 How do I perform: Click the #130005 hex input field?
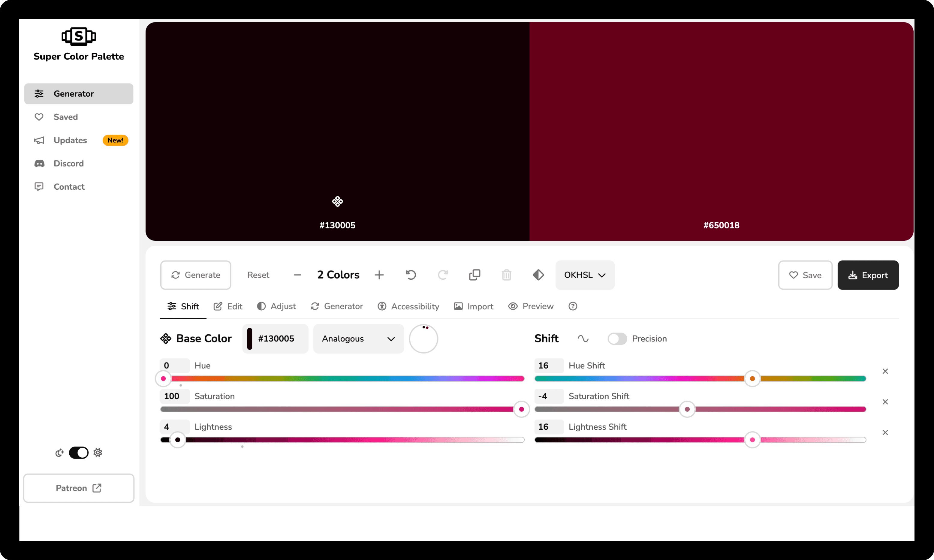(x=276, y=339)
